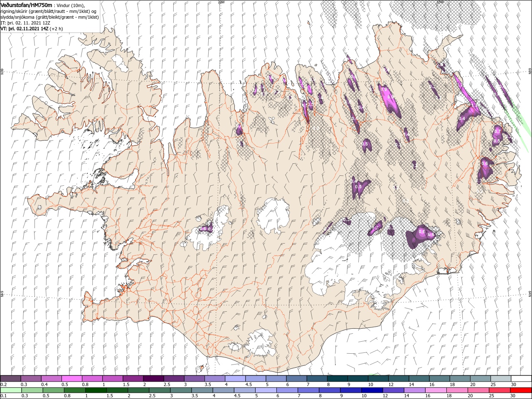Pick the darkest purple 2–2.5 snow swatch
Screen dimensions: 532x399
[153, 379]
